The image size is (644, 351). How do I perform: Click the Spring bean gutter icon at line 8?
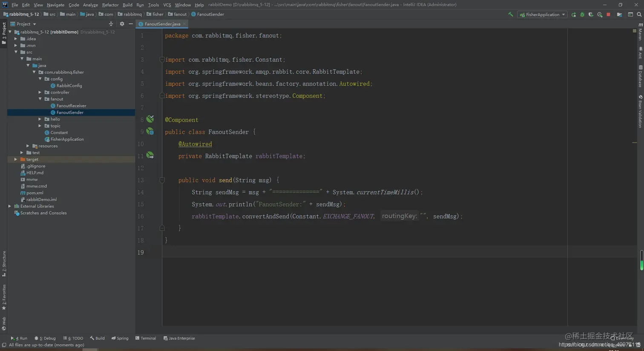[150, 119]
